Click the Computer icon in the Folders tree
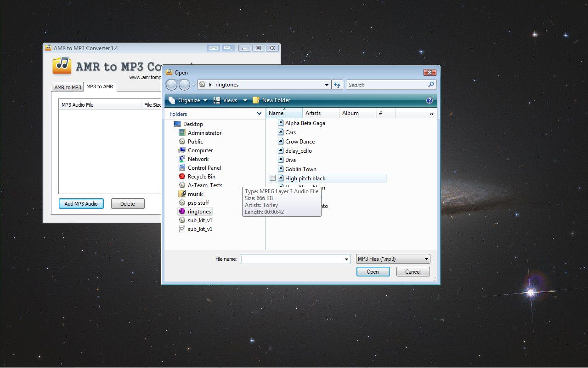This screenshot has height=368, width=588. (x=182, y=150)
